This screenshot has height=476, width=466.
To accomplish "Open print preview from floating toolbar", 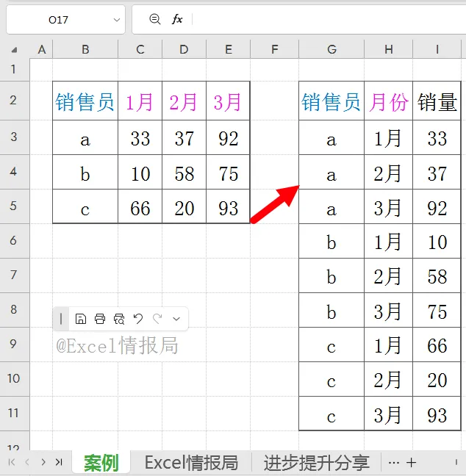I will point(119,319).
